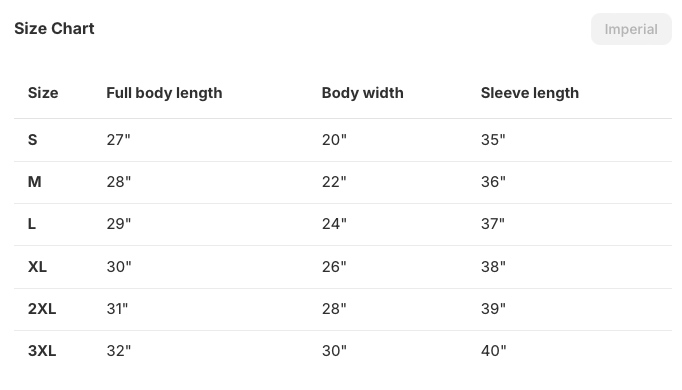Click the 3XL size row label
Image resolution: width=682 pixels, height=390 pixels.
point(42,351)
